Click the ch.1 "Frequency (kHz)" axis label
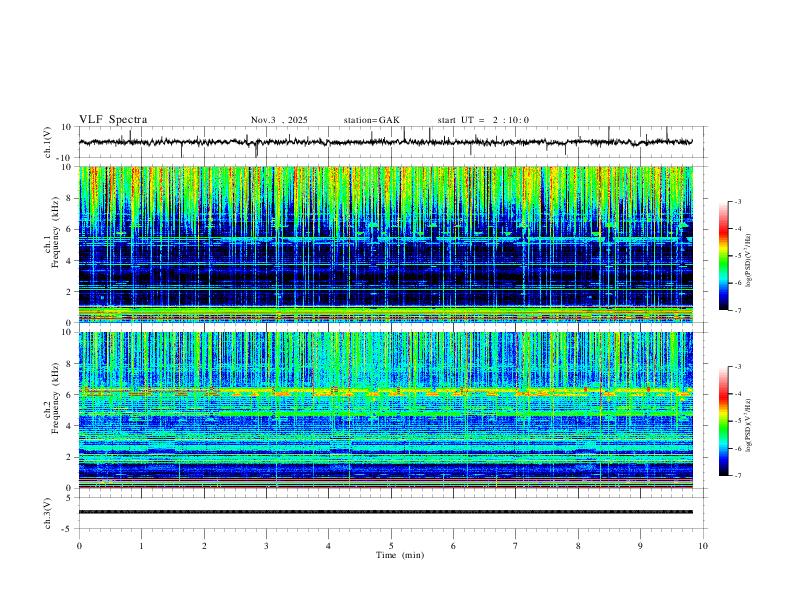 tap(55, 232)
